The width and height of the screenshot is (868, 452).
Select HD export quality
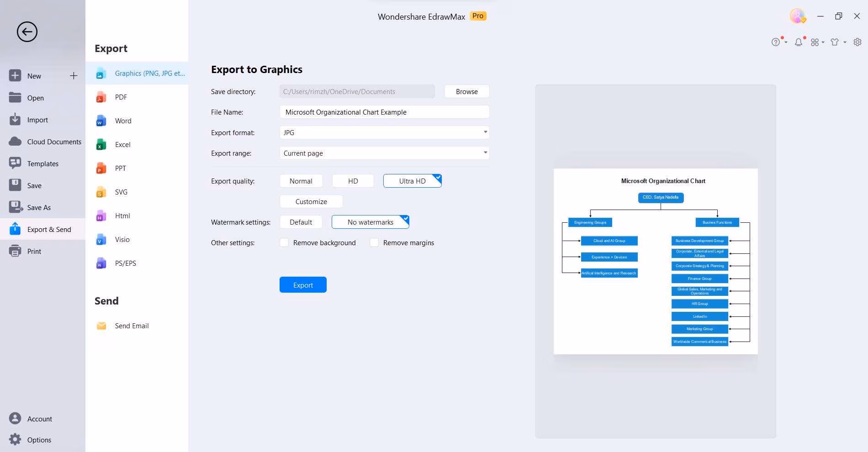[x=353, y=181]
